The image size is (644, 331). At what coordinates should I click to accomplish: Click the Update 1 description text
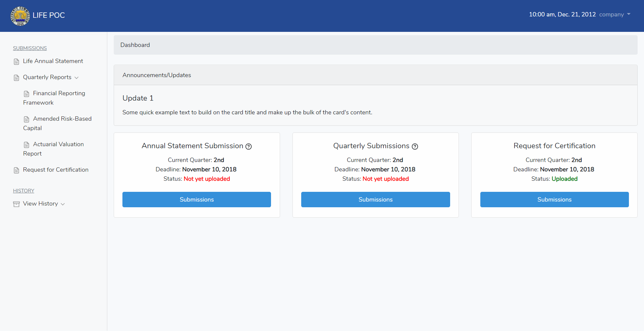(247, 112)
